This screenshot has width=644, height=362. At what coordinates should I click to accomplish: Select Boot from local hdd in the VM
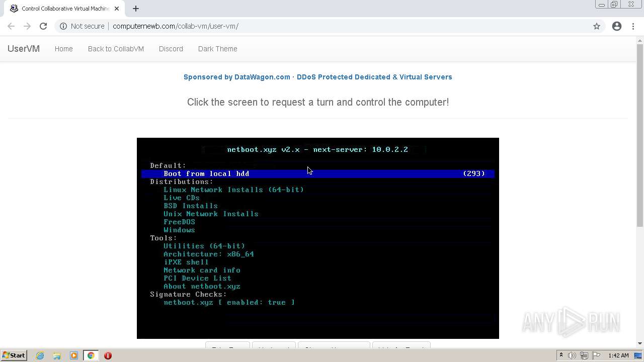click(x=318, y=173)
